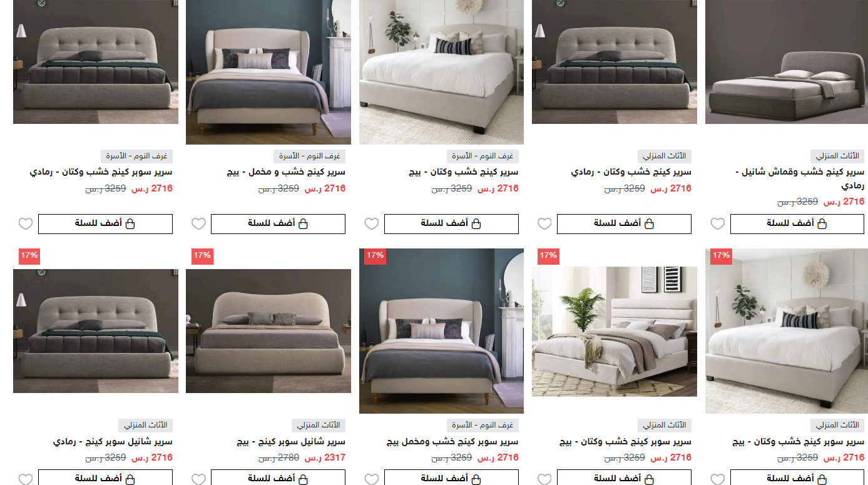This screenshot has width=868, height=485.
Task: Open the palm-plant bedroom product image
Action: coord(615,332)
